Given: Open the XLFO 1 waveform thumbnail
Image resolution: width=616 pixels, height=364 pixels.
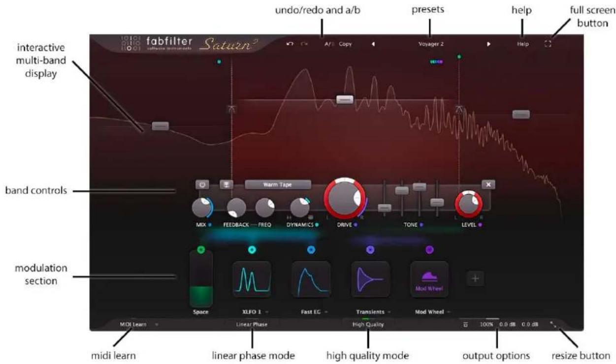Looking at the screenshot, I should [x=252, y=279].
